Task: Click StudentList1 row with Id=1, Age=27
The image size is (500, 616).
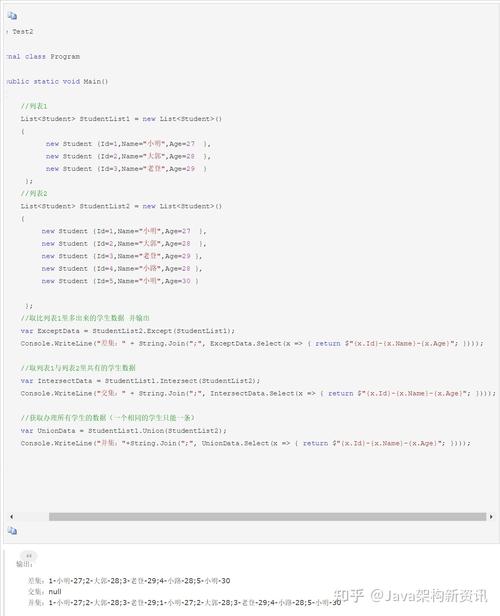Action: (128, 144)
